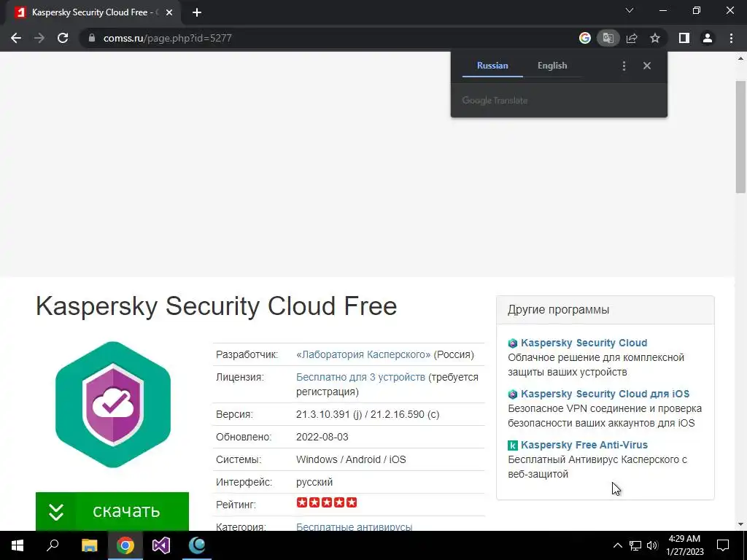Image resolution: width=747 pixels, height=560 pixels.
Task: Open the blue crescent app in taskbar
Action: tap(197, 545)
